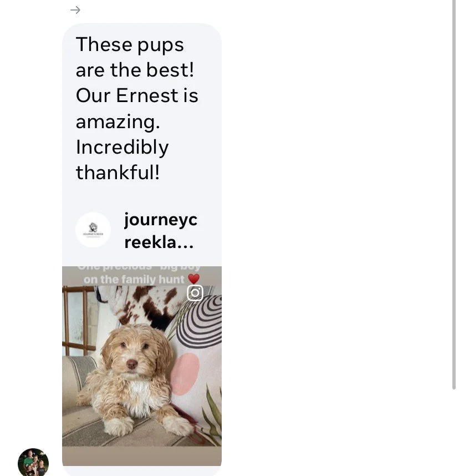Click the cut-off 'One precious big boy' caption
This screenshot has width=459, height=476.
(139, 268)
